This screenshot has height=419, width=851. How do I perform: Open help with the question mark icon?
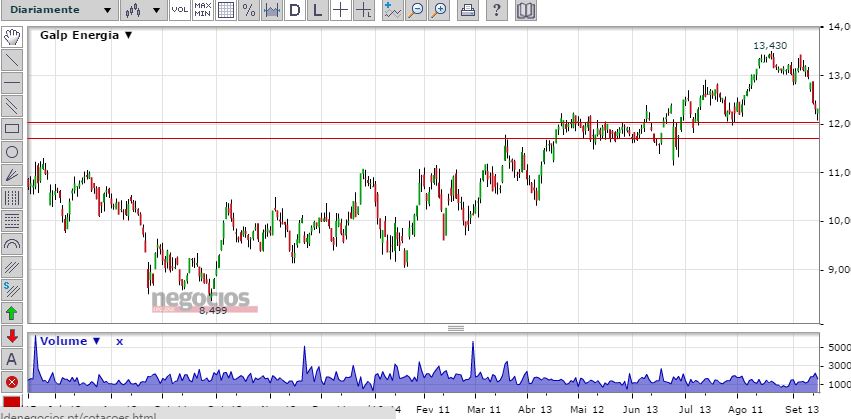(497, 10)
